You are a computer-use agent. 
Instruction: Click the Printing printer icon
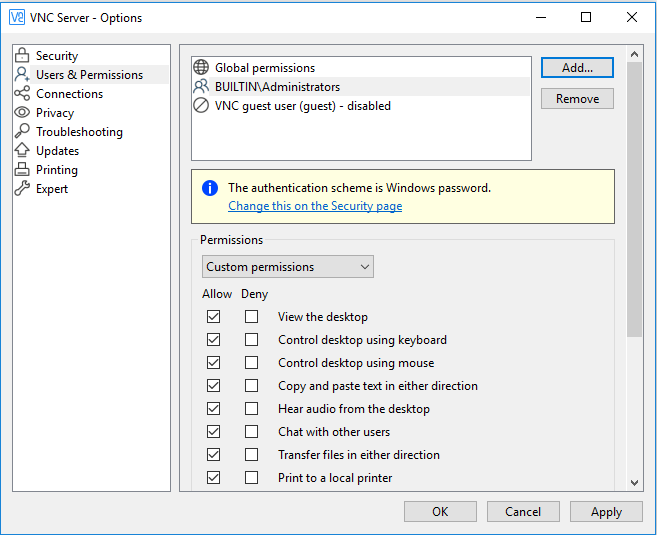click(22, 169)
